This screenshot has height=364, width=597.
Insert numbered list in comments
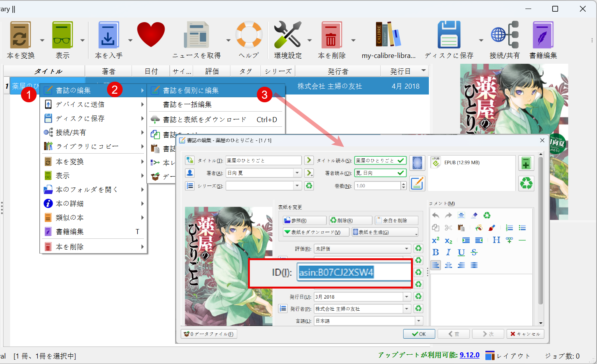pyautogui.click(x=509, y=228)
